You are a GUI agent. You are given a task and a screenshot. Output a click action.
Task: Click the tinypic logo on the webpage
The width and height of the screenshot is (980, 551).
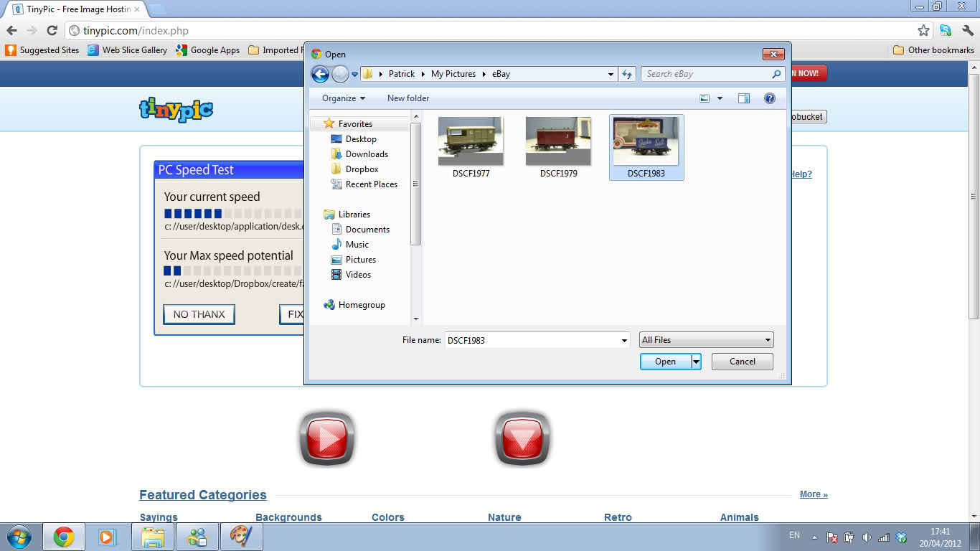(174, 109)
